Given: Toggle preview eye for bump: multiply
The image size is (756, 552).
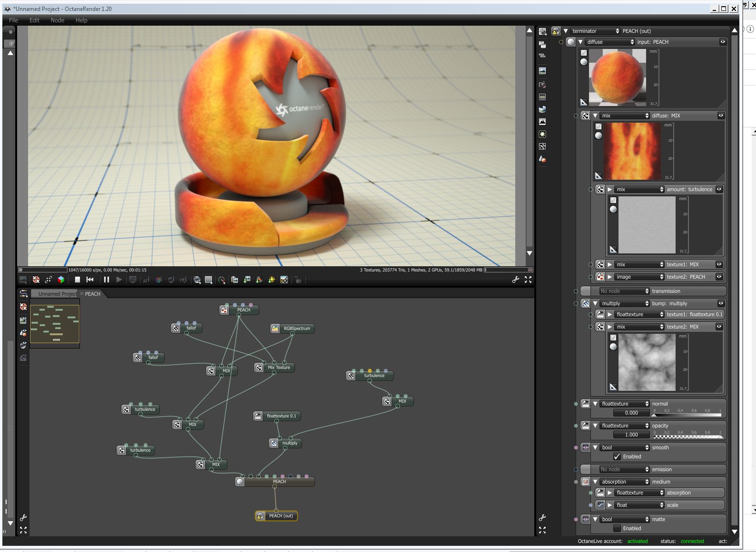Looking at the screenshot, I should point(721,303).
